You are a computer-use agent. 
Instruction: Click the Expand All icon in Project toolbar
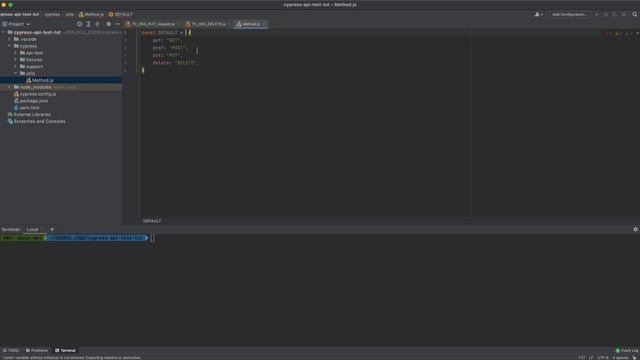pyautogui.click(x=88, y=24)
